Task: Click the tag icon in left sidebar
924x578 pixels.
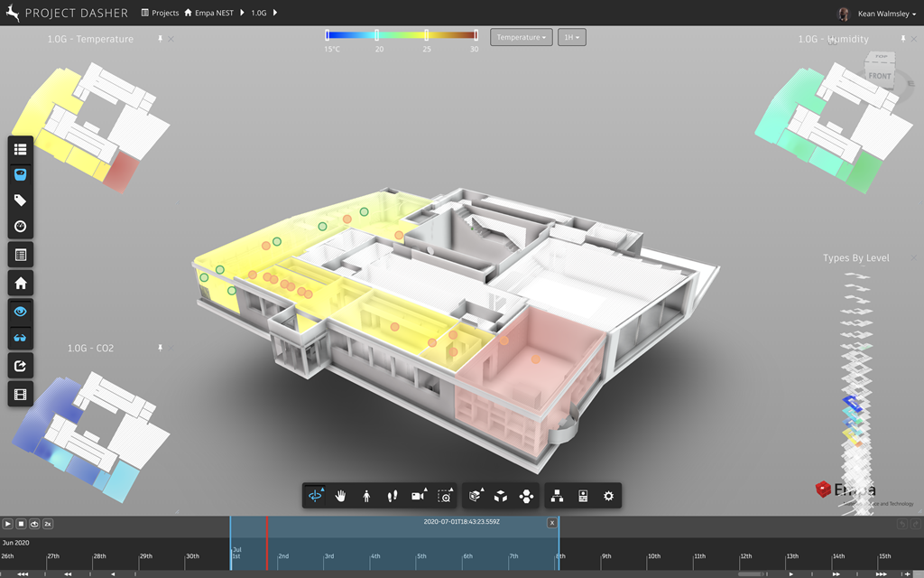Action: point(21,200)
